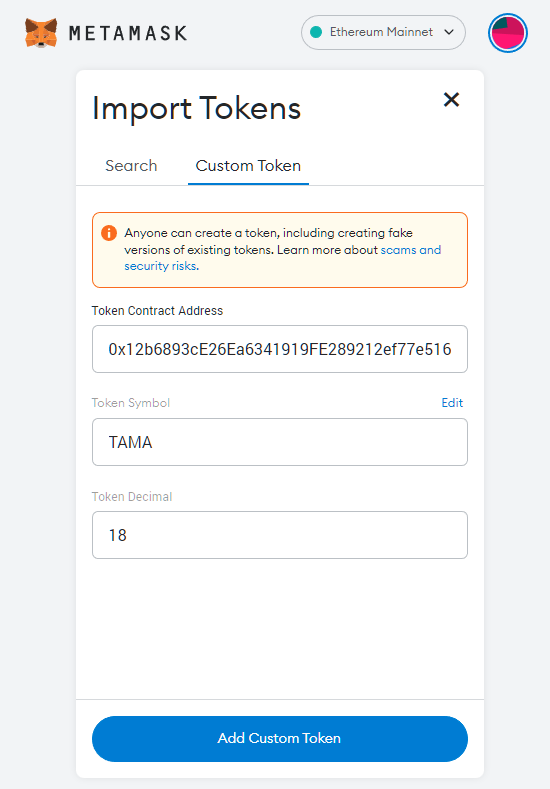The image size is (550, 789).
Task: Close the Import Tokens dialog
Action: tap(451, 100)
